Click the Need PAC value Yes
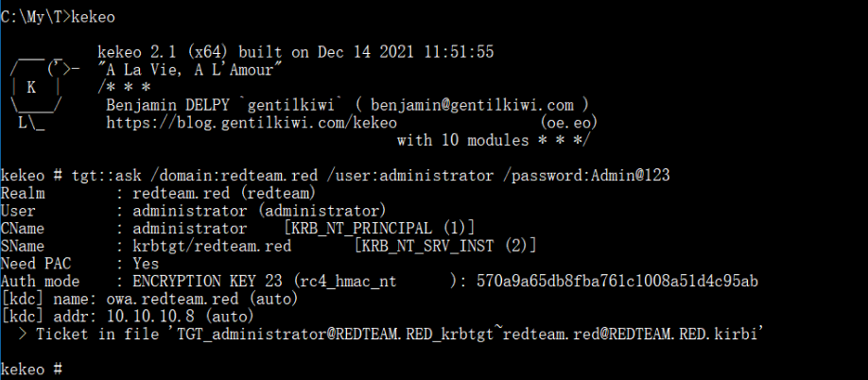Viewport: 868px width, 380px height. [x=146, y=264]
